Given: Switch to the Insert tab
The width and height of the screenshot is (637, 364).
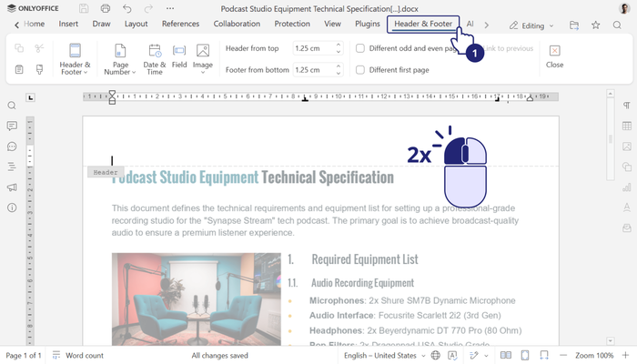Looking at the screenshot, I should (68, 24).
